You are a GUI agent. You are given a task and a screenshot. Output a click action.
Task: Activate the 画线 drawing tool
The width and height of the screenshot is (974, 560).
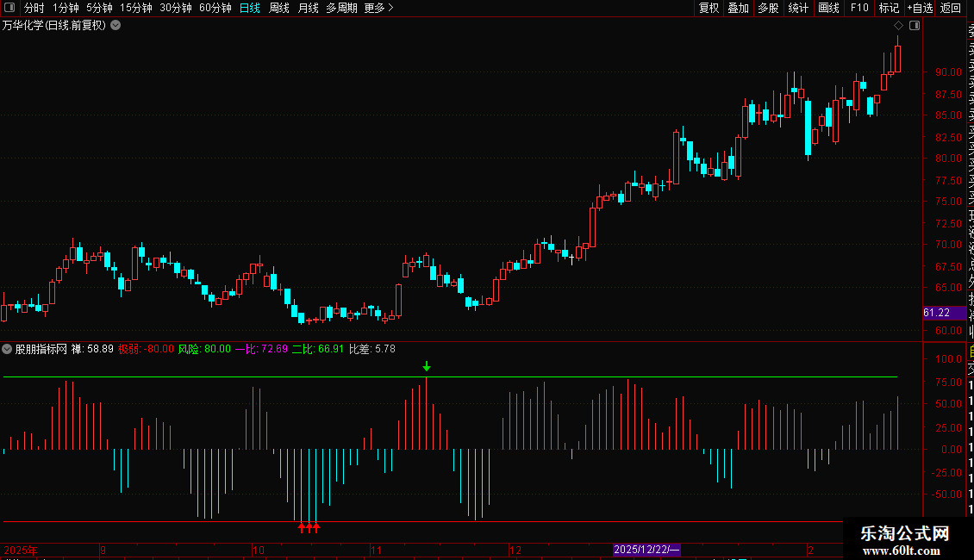(828, 8)
